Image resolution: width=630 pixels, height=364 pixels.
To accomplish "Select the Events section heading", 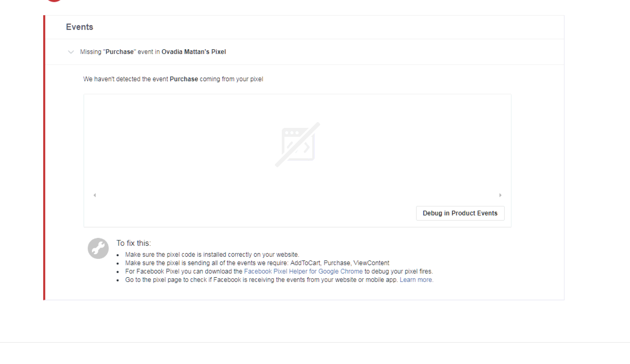I will click(80, 27).
